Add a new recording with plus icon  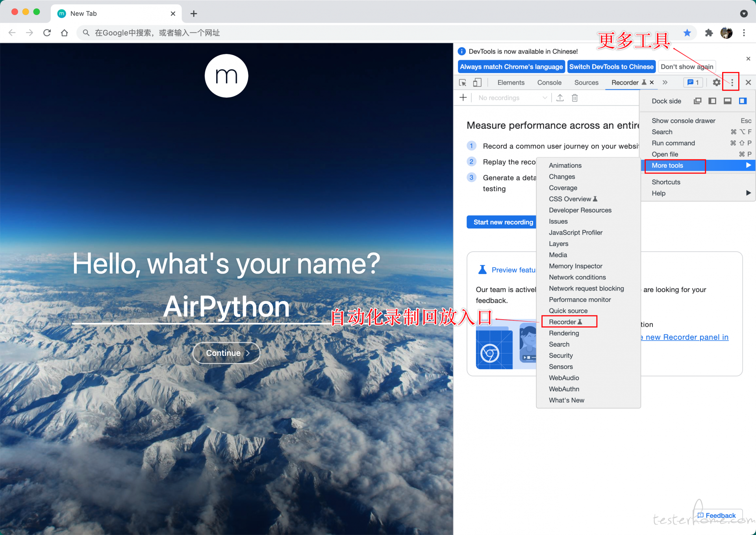point(463,98)
